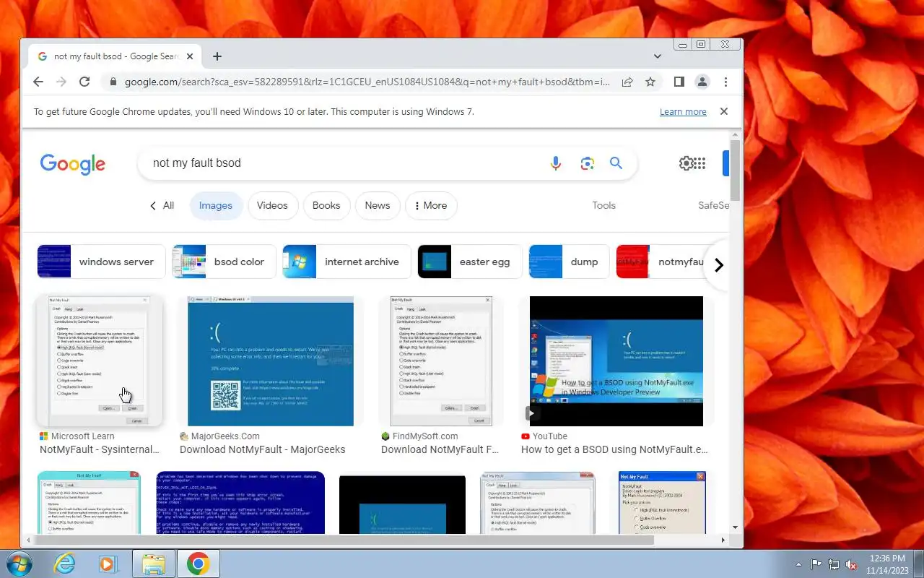The width and height of the screenshot is (924, 578).
Task: Click the forward navigation arrow
Action: coord(61,82)
